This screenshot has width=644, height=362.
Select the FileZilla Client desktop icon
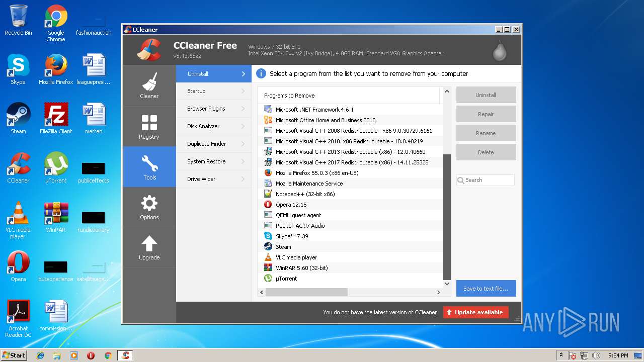point(56,119)
